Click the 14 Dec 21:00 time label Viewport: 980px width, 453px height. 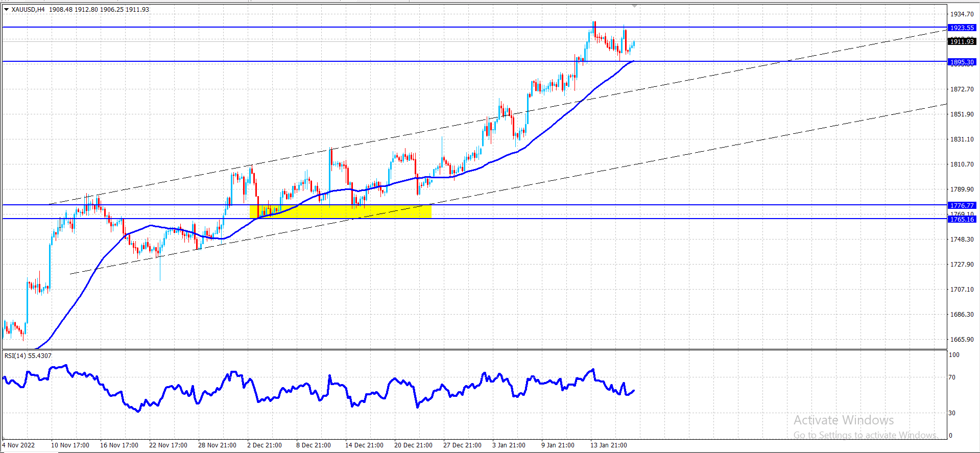pyautogui.click(x=364, y=445)
